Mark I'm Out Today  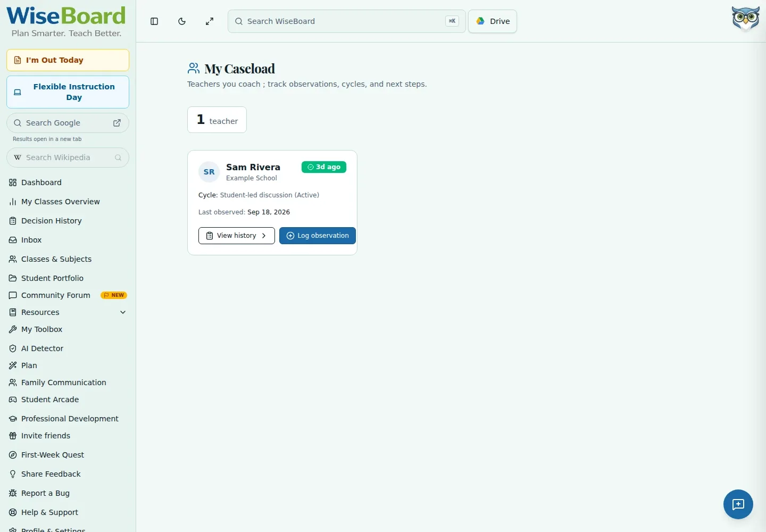pos(68,60)
